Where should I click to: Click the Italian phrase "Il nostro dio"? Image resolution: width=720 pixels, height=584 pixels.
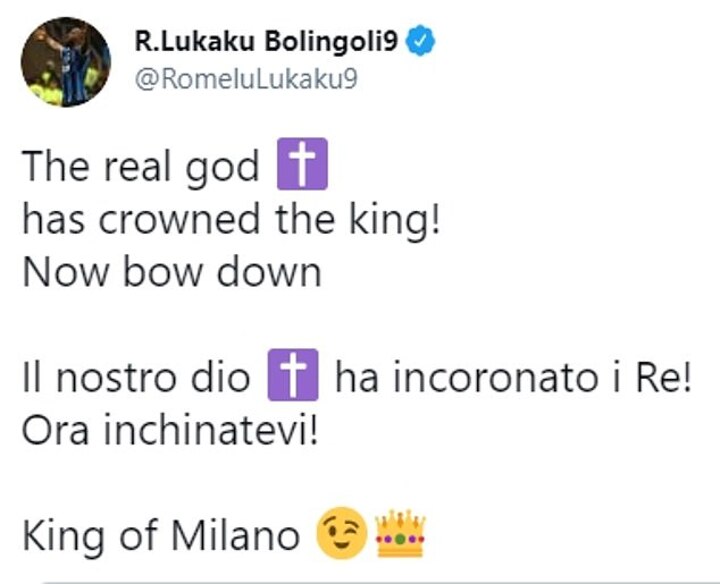[138, 381]
